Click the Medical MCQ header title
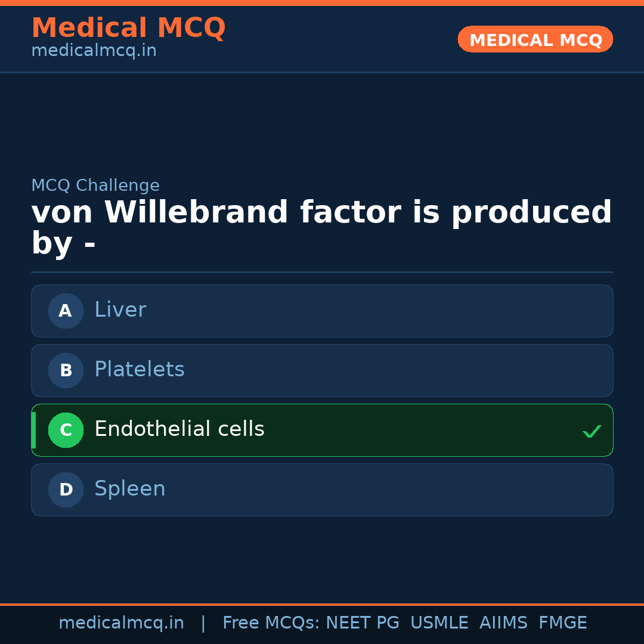Viewport: 644px width, 644px height. pos(128,28)
